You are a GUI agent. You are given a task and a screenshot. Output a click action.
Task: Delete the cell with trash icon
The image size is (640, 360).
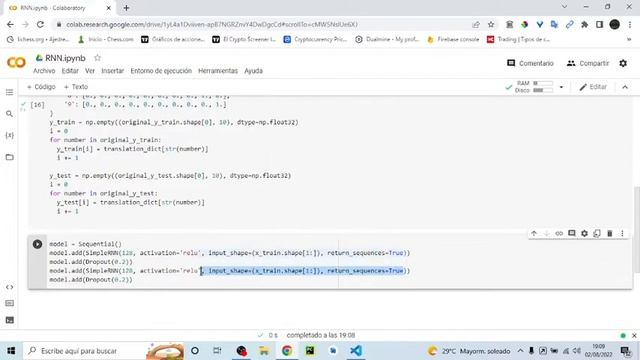tap(610, 233)
